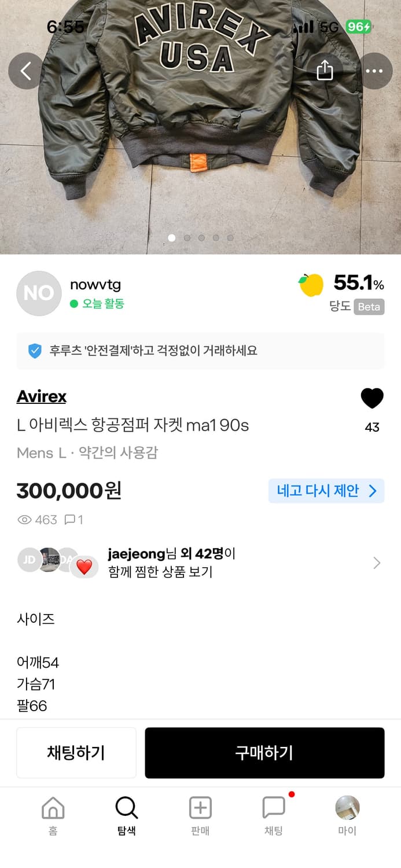
Task: Switch to the 마이 profile tab
Action: click(346, 807)
